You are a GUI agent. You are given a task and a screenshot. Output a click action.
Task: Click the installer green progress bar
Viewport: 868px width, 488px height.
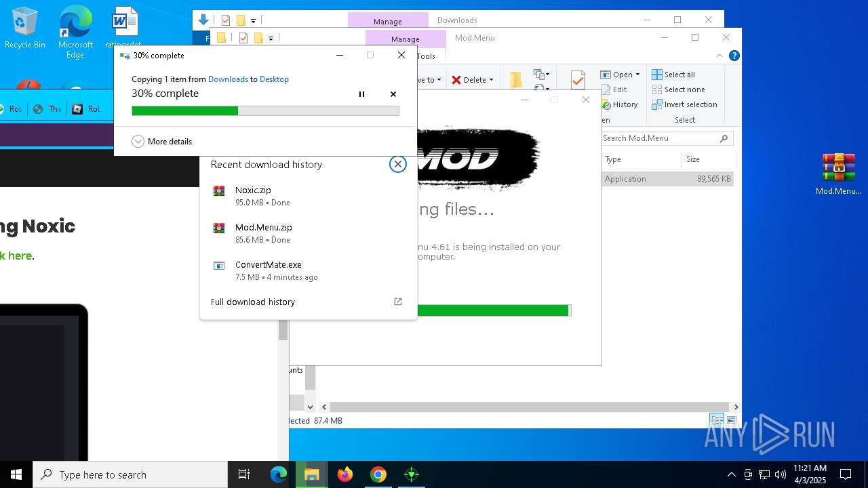pos(494,310)
